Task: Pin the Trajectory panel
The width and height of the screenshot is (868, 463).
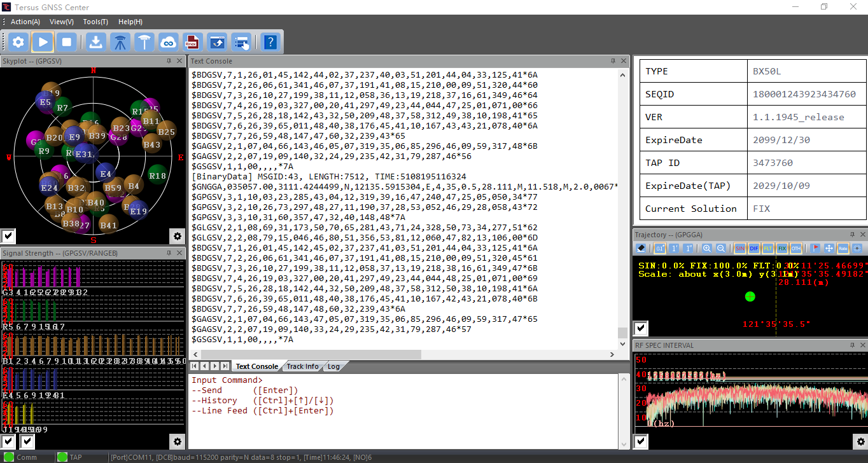Action: (x=852, y=235)
